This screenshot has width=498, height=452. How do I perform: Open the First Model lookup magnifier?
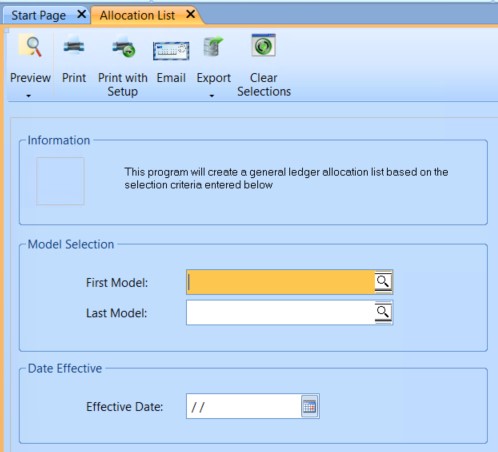coord(383,282)
